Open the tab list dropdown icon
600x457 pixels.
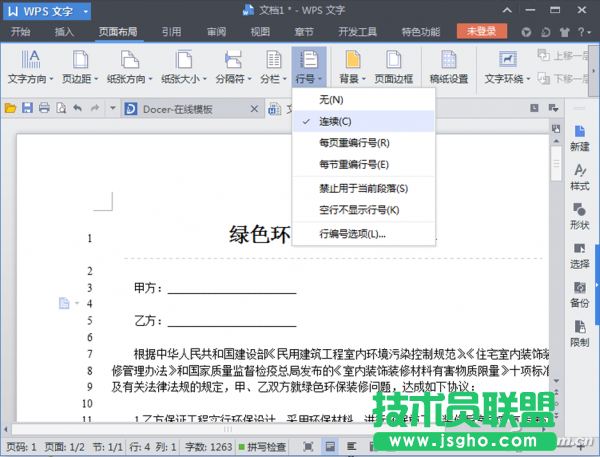click(x=553, y=108)
